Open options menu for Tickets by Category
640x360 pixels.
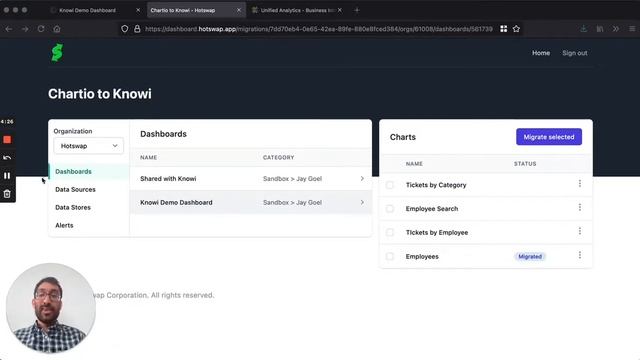[x=580, y=184]
